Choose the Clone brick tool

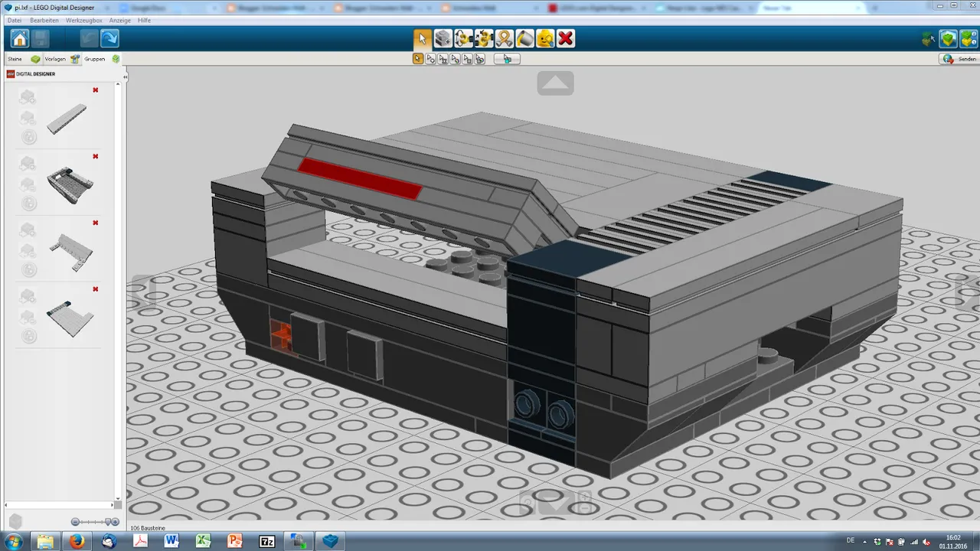(443, 38)
